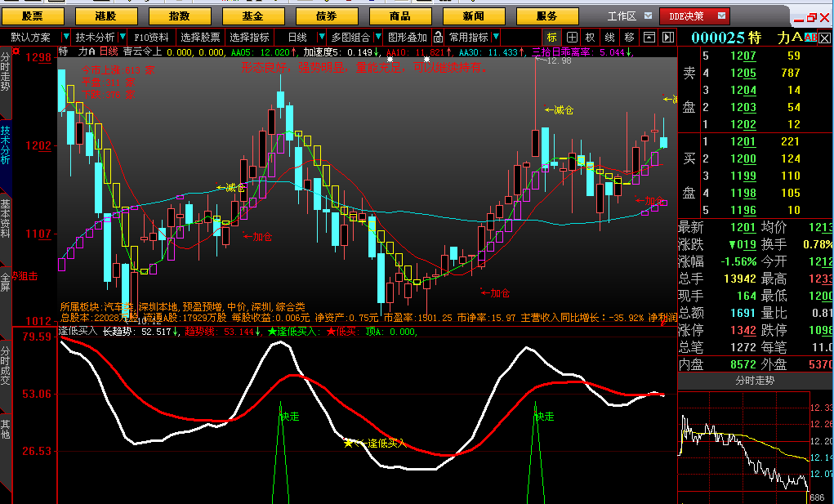Click the lock icon beside 图形叠加
Viewport: 834px width, 504px height.
coord(438,38)
